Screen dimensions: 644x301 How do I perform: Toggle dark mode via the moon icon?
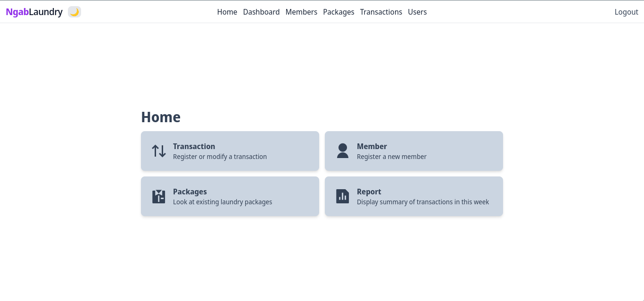point(74,11)
